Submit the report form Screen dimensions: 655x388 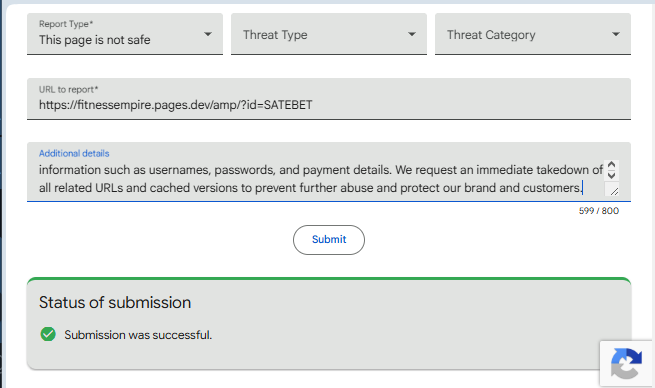click(329, 240)
